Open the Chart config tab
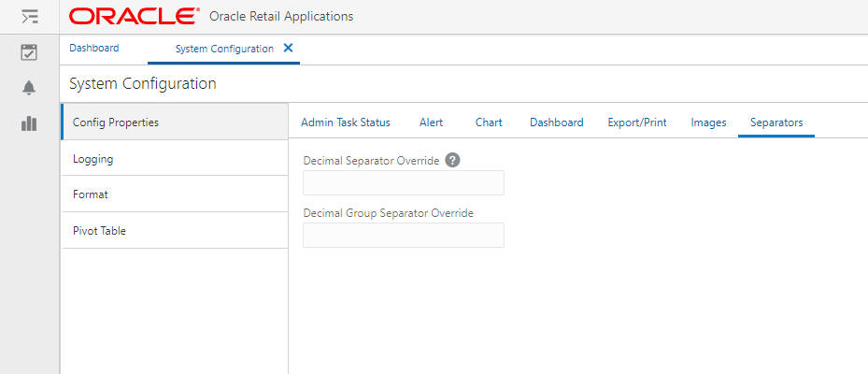Image resolution: width=868 pixels, height=374 pixels. point(489,122)
